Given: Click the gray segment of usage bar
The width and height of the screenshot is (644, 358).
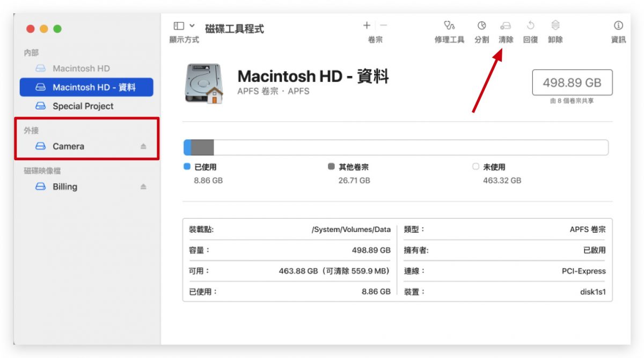Looking at the screenshot, I should coord(202,147).
